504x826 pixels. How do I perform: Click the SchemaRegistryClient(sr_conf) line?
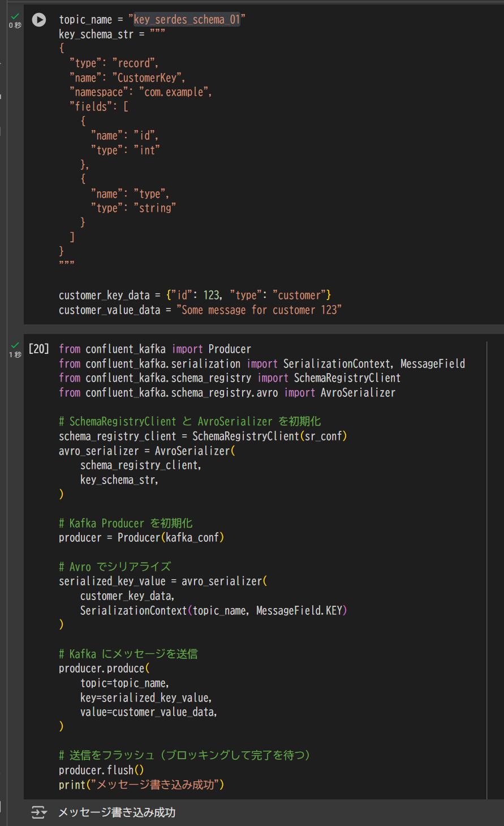tap(203, 436)
